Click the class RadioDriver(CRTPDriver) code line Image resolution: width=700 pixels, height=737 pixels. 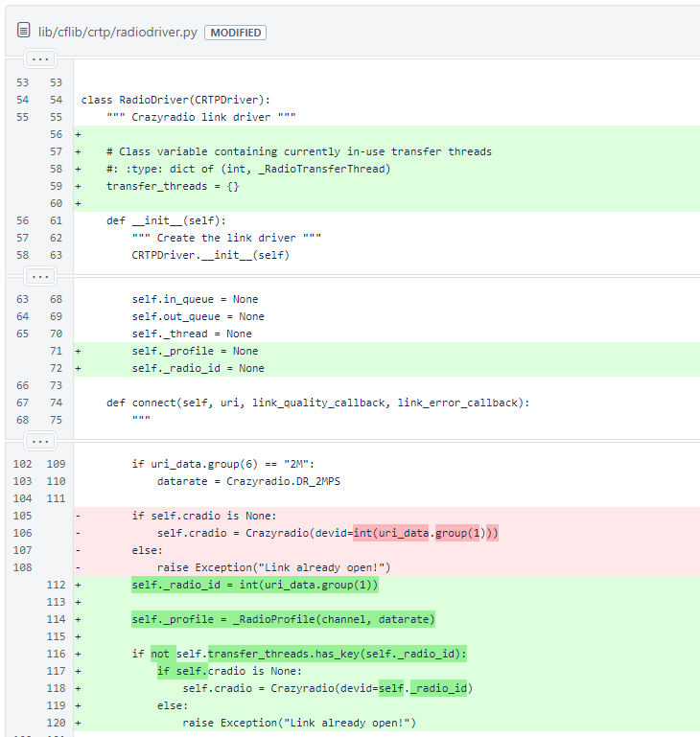pos(176,100)
